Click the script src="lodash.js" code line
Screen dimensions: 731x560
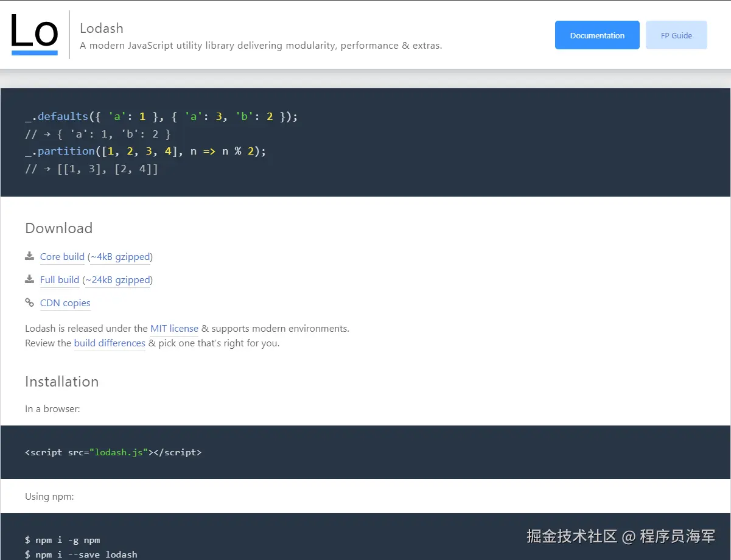(x=113, y=452)
